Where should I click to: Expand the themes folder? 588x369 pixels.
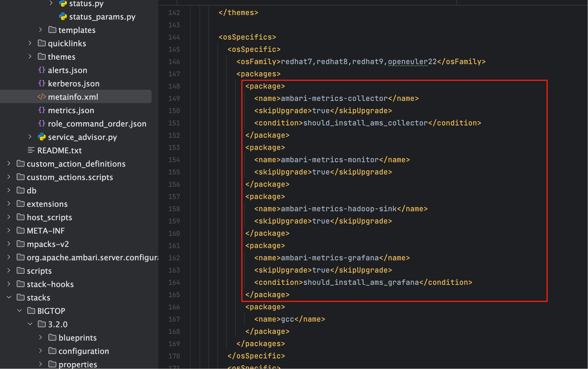coord(30,57)
